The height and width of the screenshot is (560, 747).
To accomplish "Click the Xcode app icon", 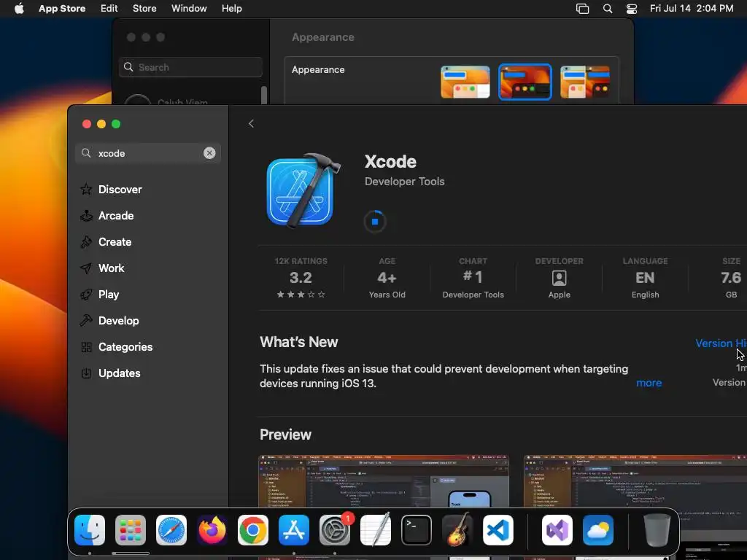I will click(303, 190).
